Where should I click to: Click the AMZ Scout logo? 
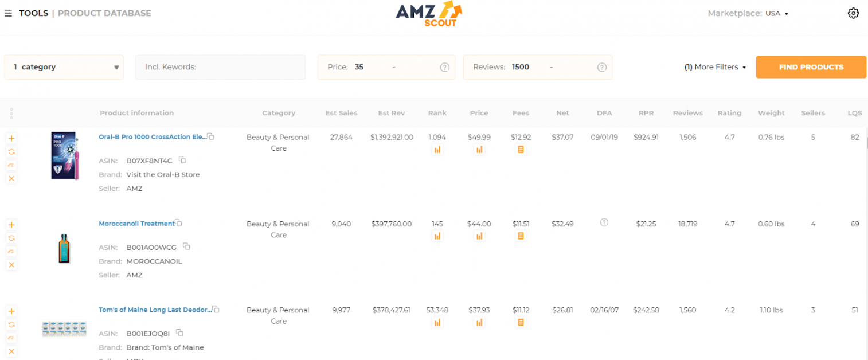(x=429, y=14)
